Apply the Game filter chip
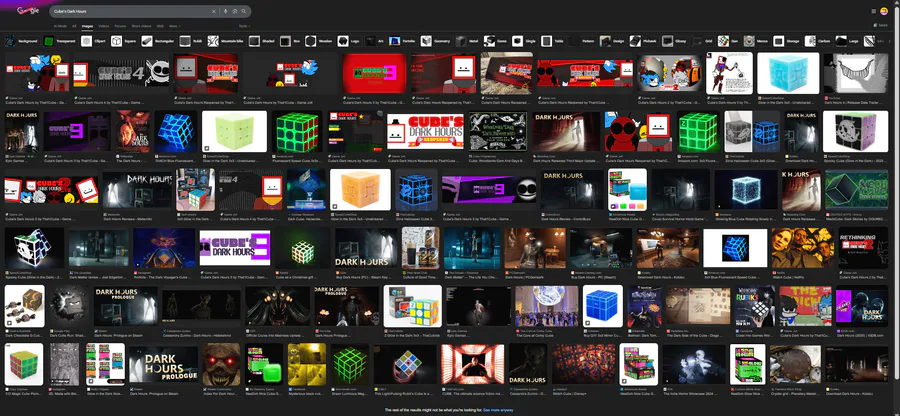 (496, 41)
